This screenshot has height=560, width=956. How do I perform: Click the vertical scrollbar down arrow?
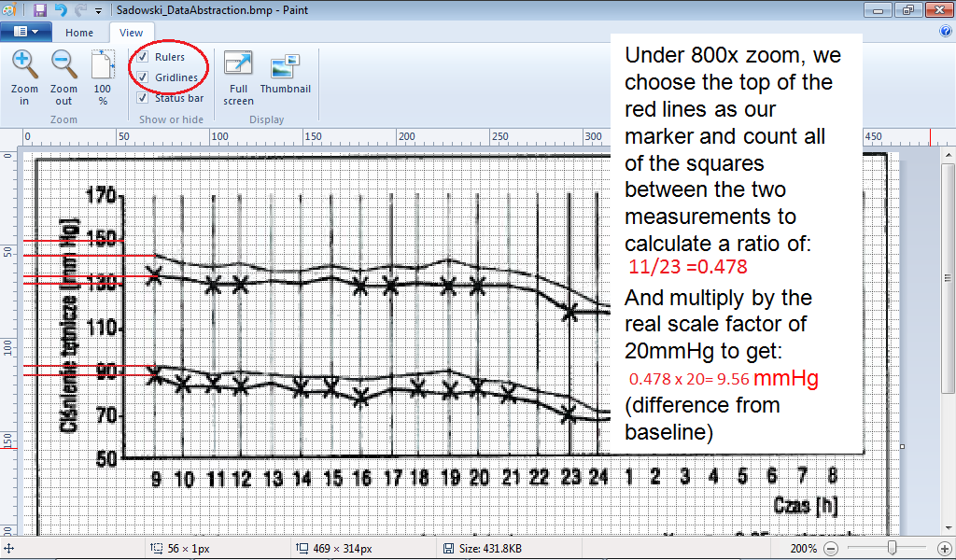pos(948,529)
